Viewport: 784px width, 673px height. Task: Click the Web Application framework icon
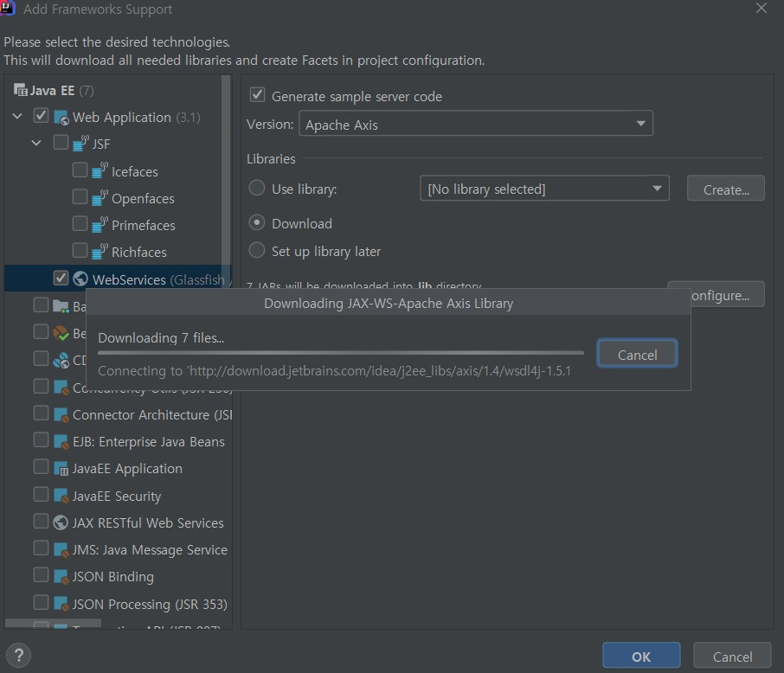click(x=61, y=118)
